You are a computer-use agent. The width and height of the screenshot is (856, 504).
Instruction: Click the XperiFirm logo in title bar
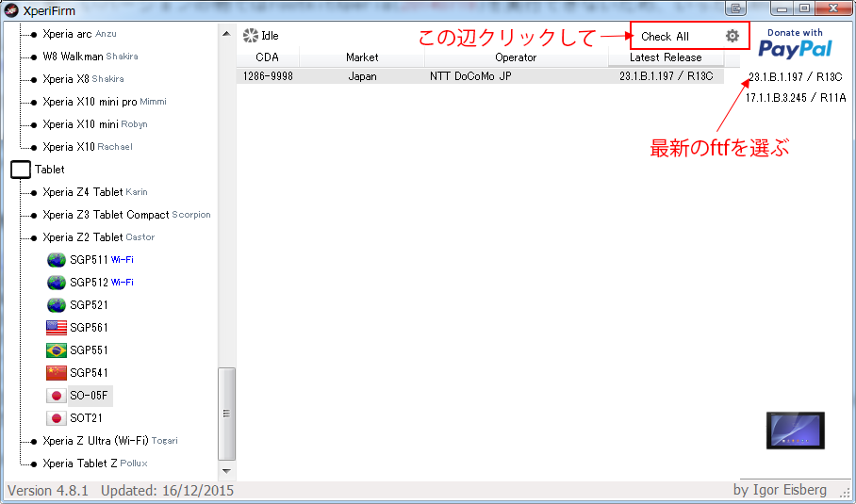pos(11,10)
